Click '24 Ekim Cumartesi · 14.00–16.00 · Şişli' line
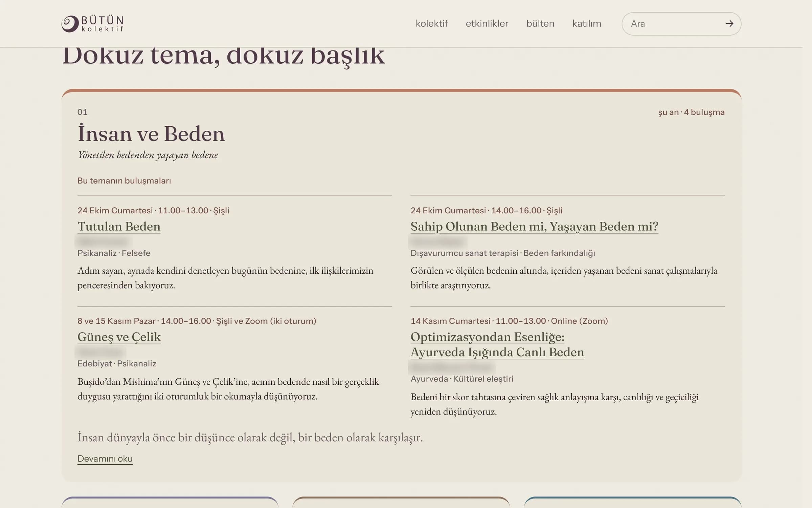The image size is (812, 508). (x=486, y=210)
